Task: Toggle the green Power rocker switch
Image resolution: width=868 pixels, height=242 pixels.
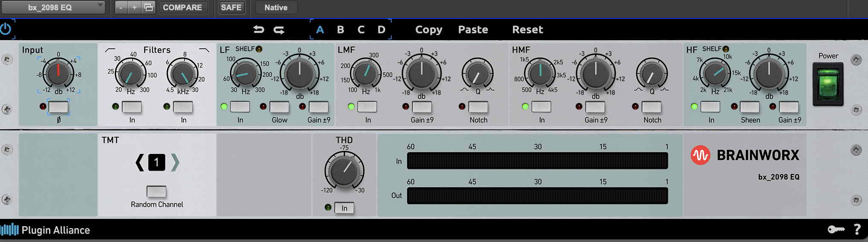Action: 828,84
